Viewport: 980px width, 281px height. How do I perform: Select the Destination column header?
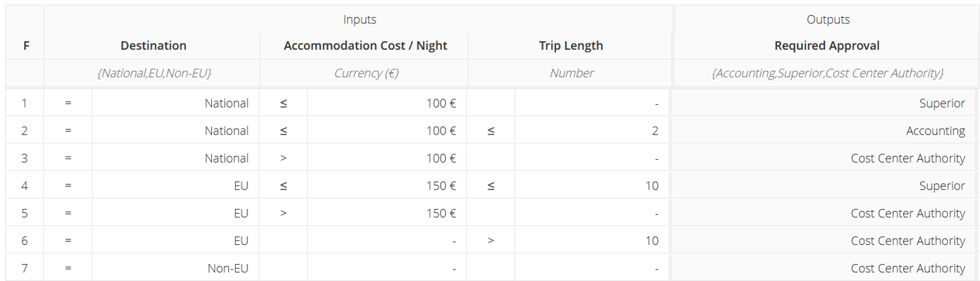(x=153, y=46)
